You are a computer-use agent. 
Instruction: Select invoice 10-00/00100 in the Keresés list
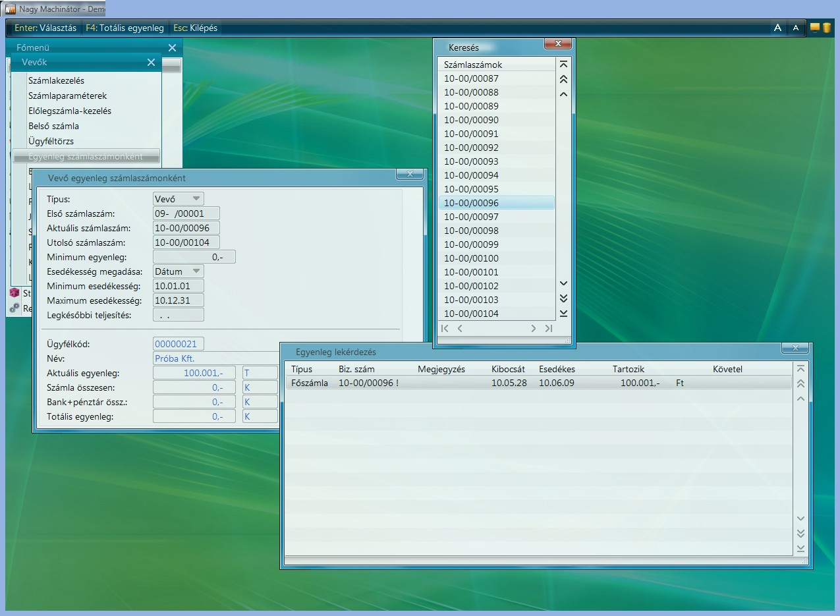(472, 258)
